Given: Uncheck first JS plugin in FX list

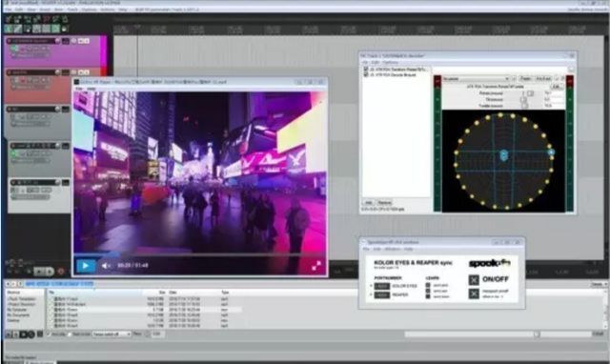Looking at the screenshot, I should click(366, 70).
